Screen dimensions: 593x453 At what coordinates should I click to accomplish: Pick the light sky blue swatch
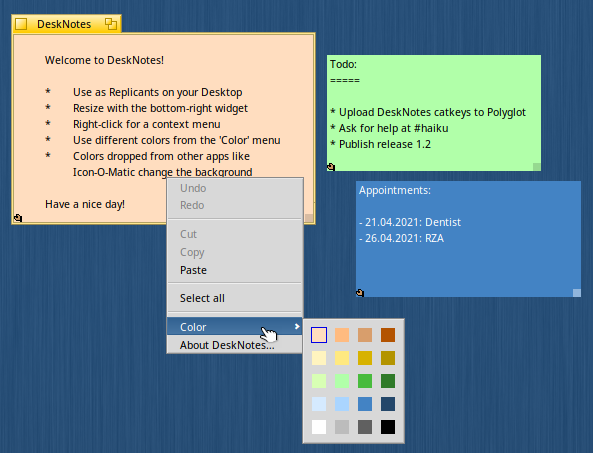coord(342,404)
